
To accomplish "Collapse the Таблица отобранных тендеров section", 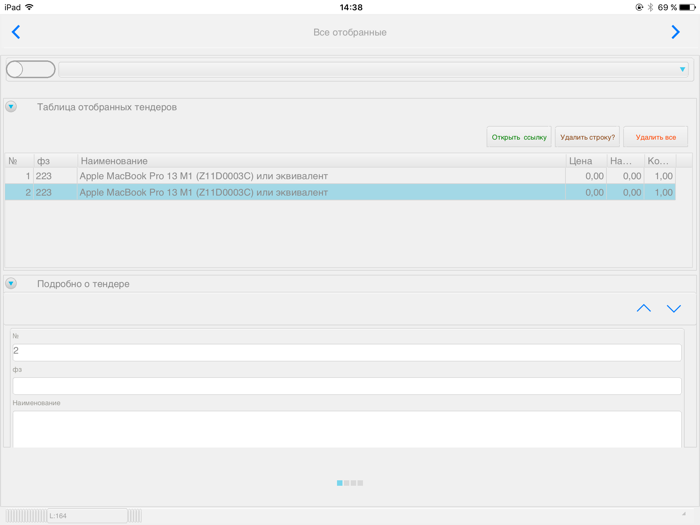I will pyautogui.click(x=11, y=107).
